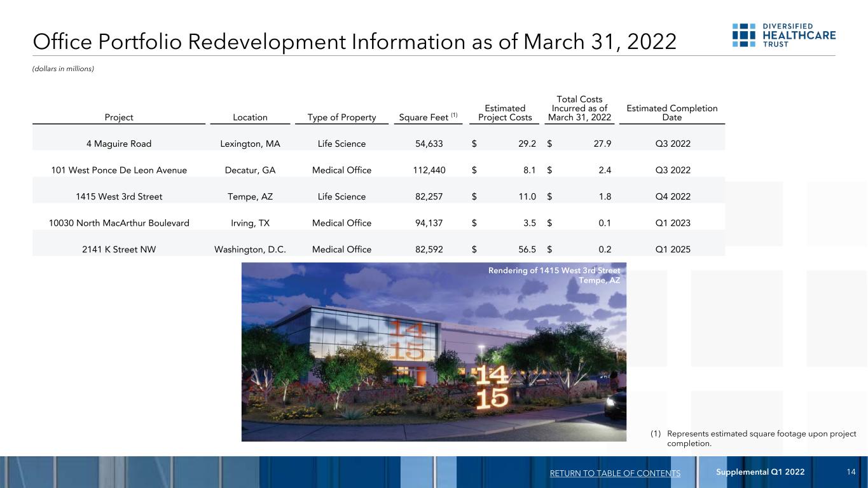Select the 4 Maguire Road project row

[x=378, y=144]
